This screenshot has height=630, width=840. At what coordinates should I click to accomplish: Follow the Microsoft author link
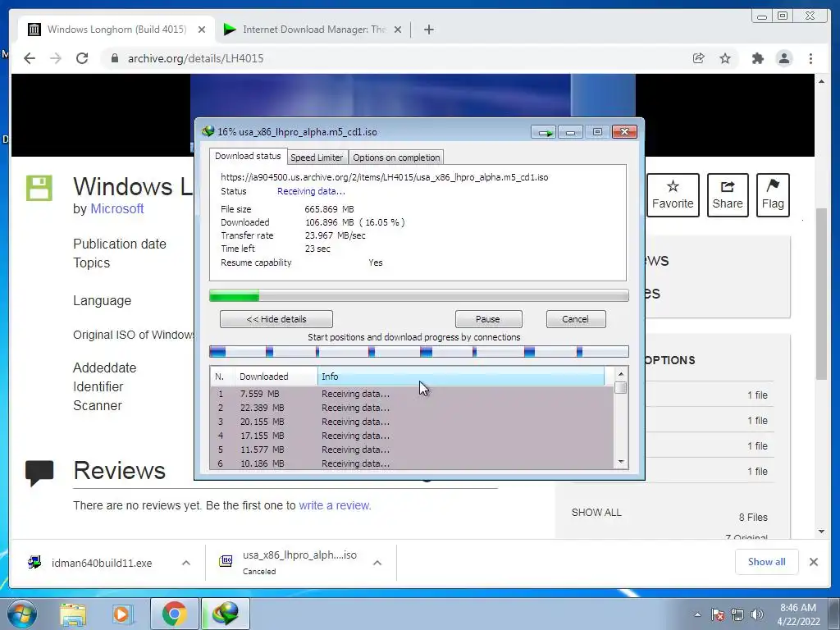point(116,208)
